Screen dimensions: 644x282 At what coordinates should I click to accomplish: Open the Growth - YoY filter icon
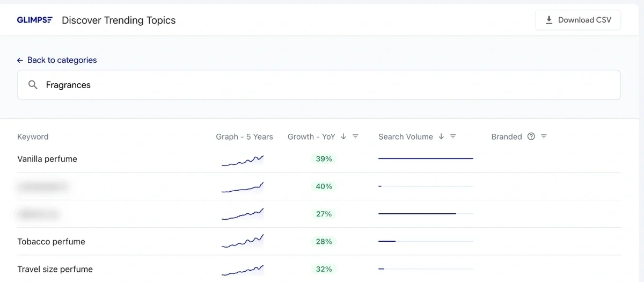[355, 136]
